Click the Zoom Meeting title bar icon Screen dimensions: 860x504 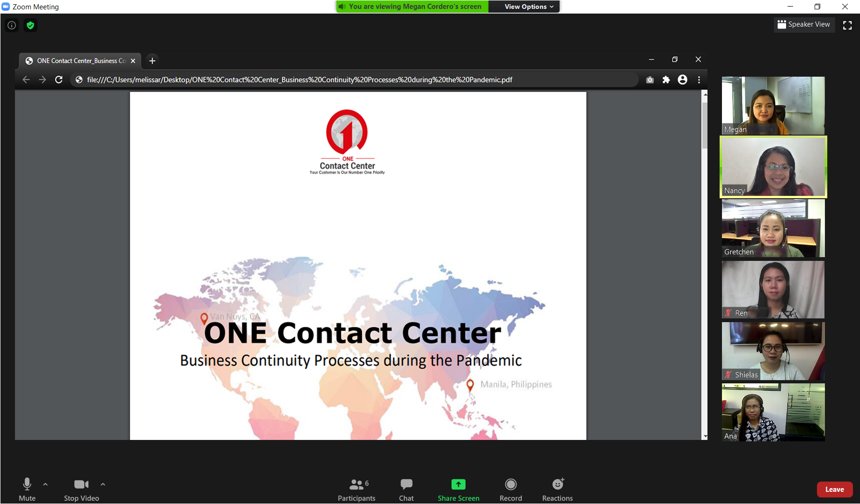(6, 7)
